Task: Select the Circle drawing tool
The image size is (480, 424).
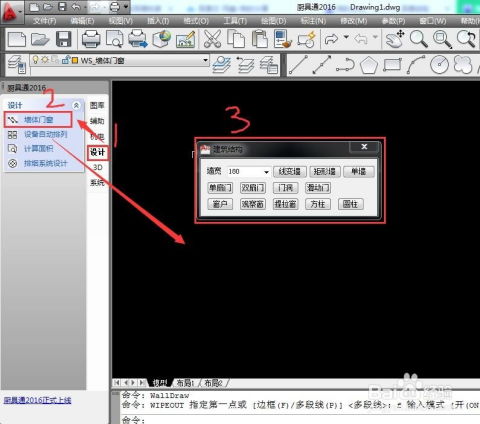Action: point(439,65)
